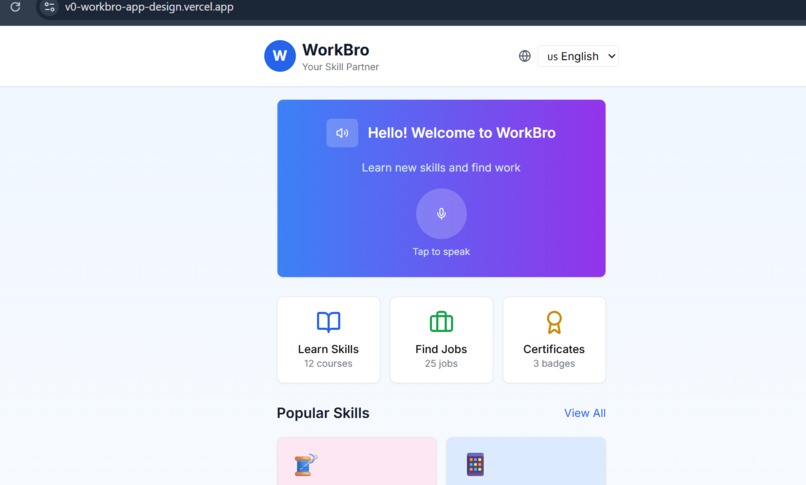Click 'Learn new skills and find work' text
Image resolution: width=806 pixels, height=485 pixels.
pos(441,167)
